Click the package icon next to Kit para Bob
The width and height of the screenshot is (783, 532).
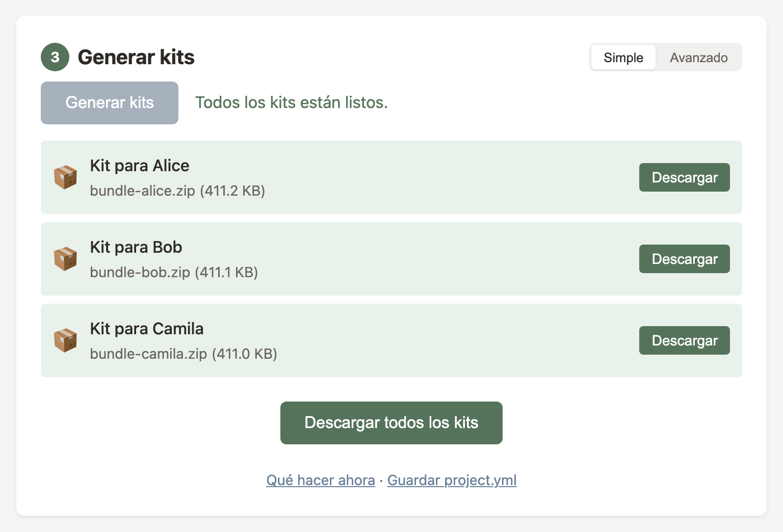pyautogui.click(x=65, y=259)
